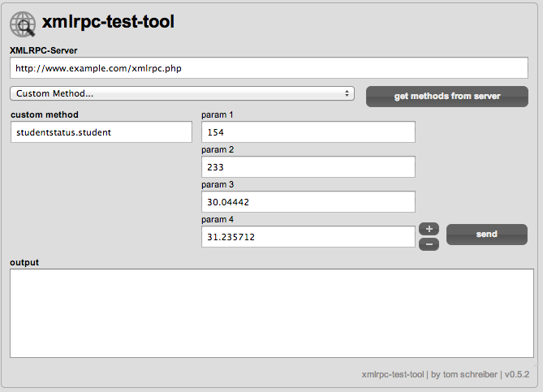Screen dimensions: 543x392
Task: Click the XMLRPC-Server label
Action: coord(44,50)
